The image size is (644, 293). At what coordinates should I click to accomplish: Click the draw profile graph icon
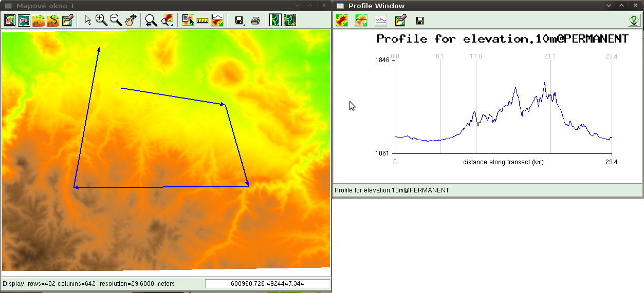pyautogui.click(x=381, y=21)
